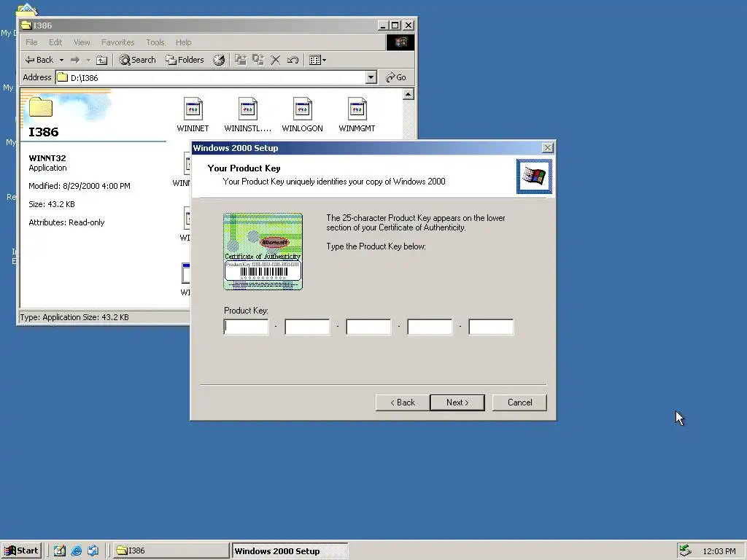Click the I386 folder icon in Explorer pane
The width and height of the screenshot is (747, 560).
[x=41, y=106]
